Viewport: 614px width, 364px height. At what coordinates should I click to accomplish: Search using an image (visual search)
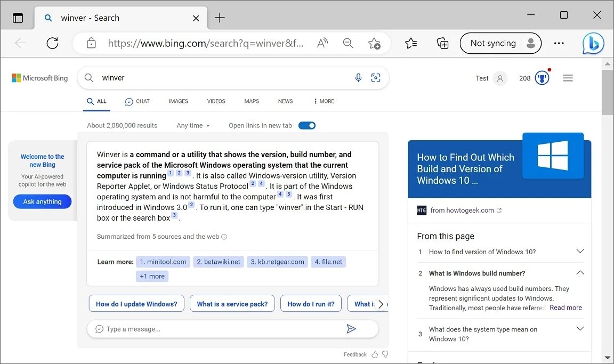pyautogui.click(x=376, y=78)
